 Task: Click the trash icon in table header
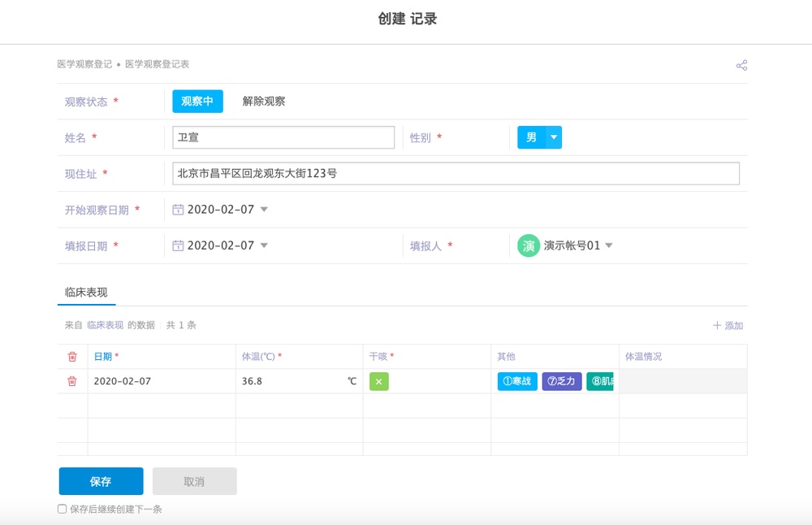coord(72,357)
